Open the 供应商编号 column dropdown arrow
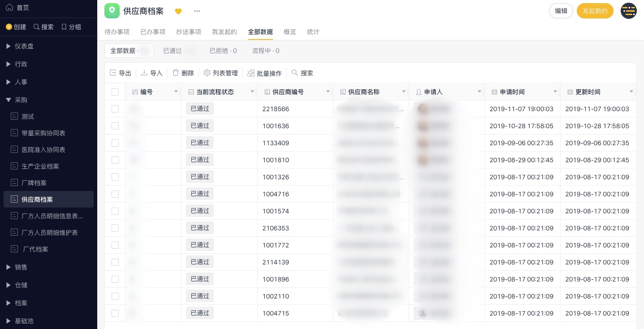This screenshot has height=329, width=644. [328, 92]
